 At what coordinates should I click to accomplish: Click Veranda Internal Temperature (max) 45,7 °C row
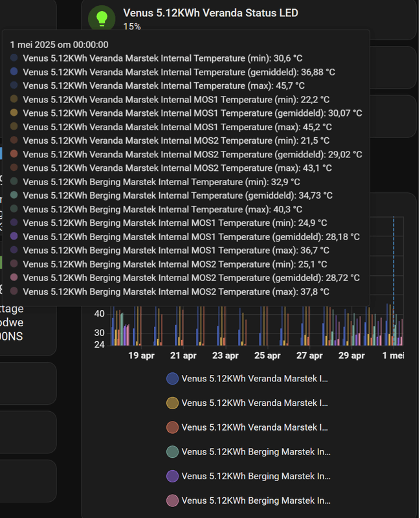[x=157, y=85]
